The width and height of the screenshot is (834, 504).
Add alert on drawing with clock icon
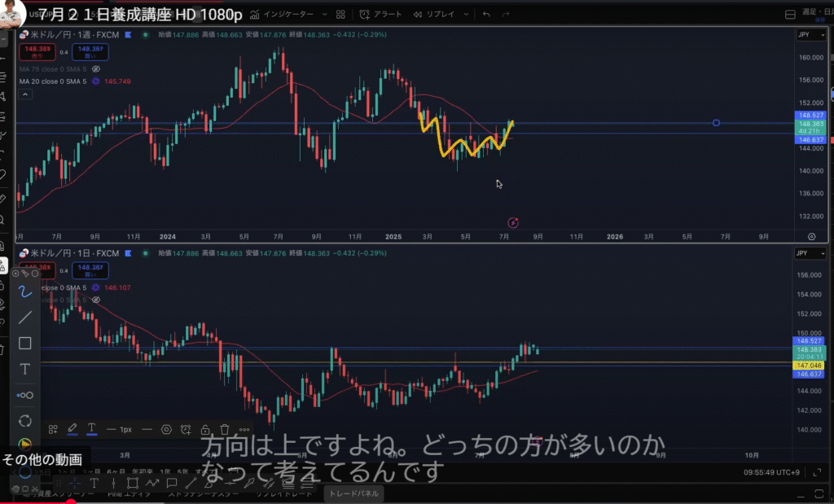click(186, 430)
